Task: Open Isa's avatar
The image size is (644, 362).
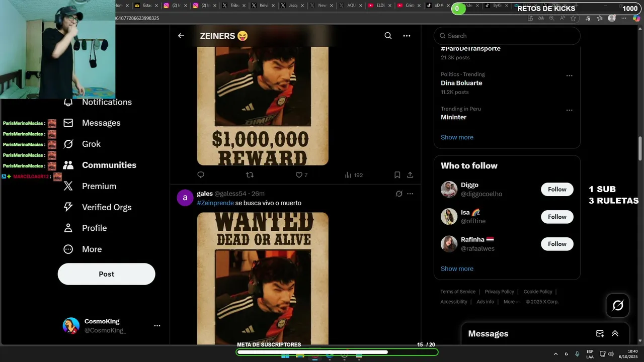Action: click(x=449, y=217)
